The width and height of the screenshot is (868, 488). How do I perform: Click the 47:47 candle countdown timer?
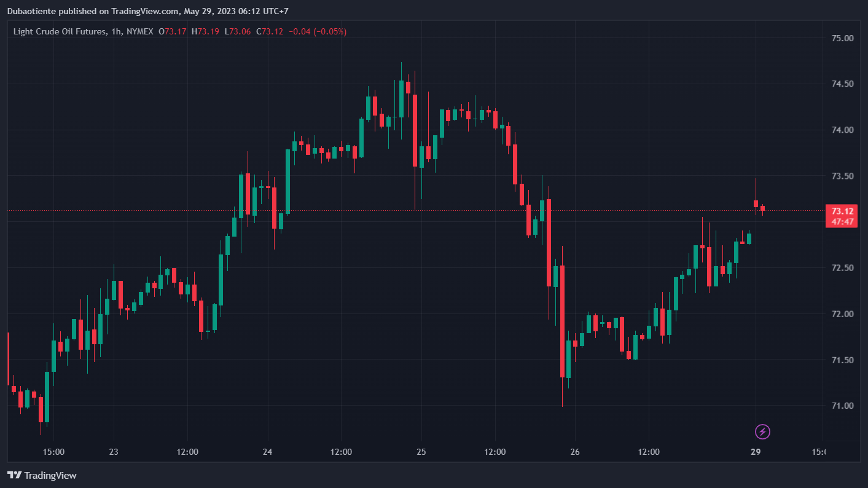(840, 221)
